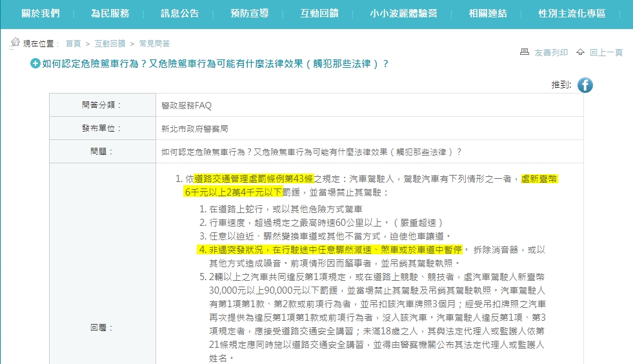The image size is (633, 364).
Task: Click the up-arrow back icon
Action: [580, 52]
